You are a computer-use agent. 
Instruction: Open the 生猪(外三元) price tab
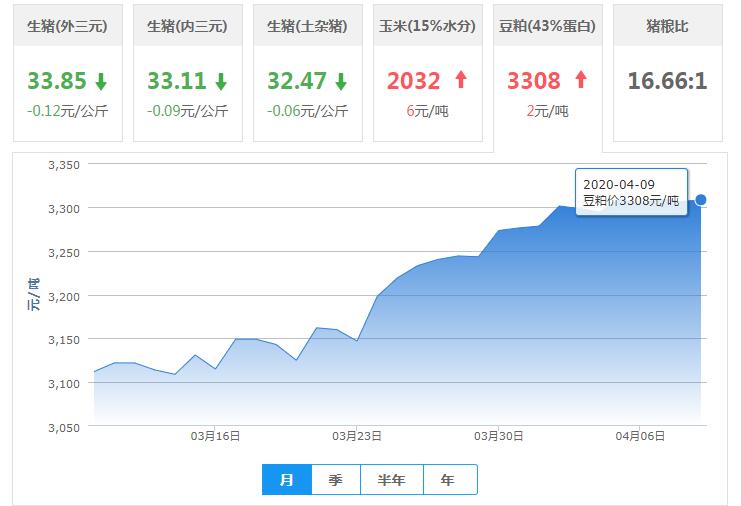(68, 27)
